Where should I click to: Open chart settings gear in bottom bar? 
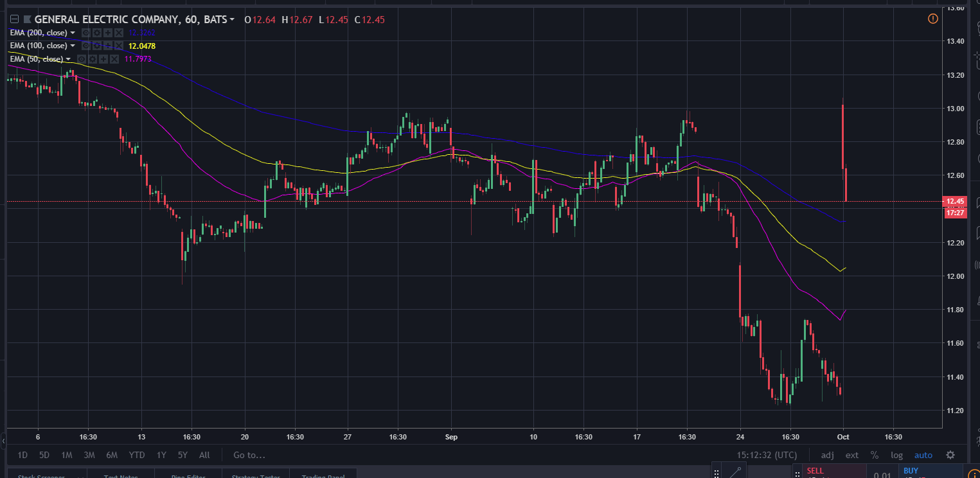coord(950,455)
